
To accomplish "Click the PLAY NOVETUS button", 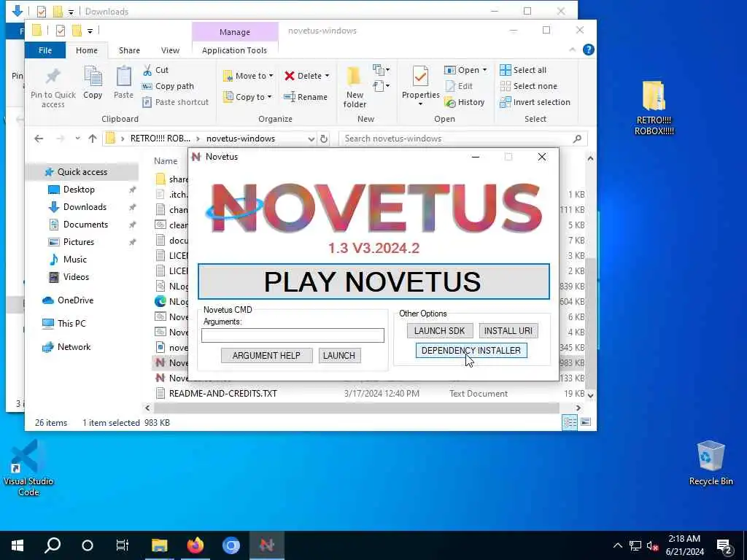I will click(373, 281).
